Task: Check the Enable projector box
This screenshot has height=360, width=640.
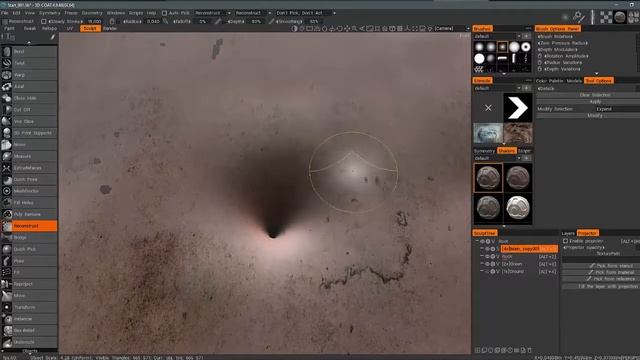Action: (x=565, y=241)
